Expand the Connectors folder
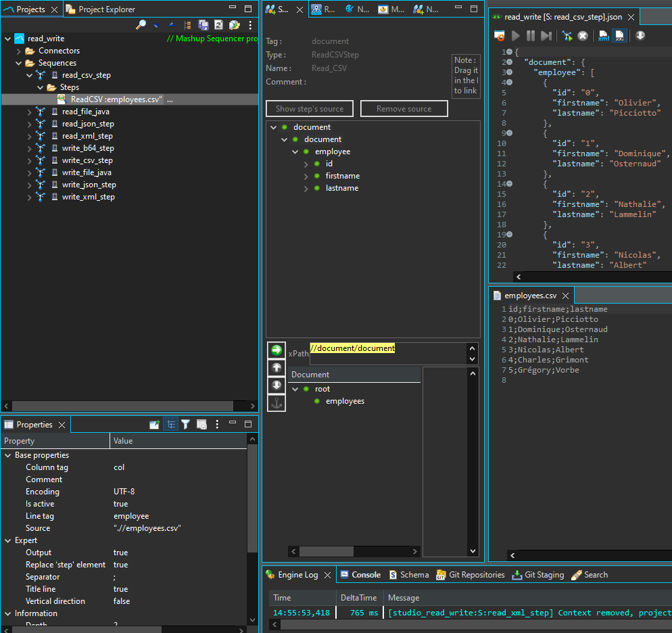The image size is (672, 633). click(19, 51)
